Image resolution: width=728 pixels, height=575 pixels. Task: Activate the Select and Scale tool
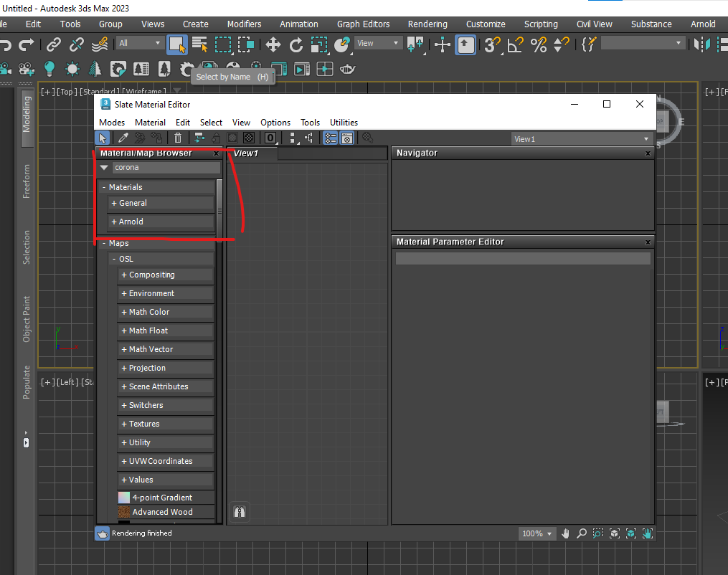coord(319,44)
